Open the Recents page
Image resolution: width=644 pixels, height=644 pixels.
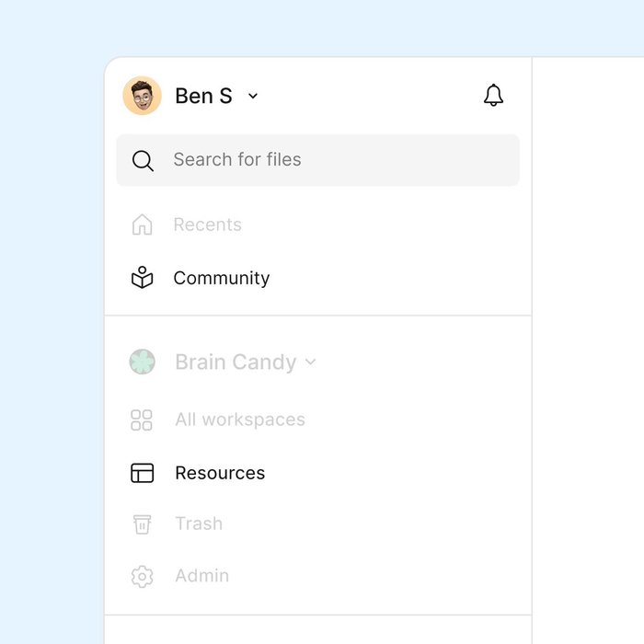pyautogui.click(x=207, y=224)
